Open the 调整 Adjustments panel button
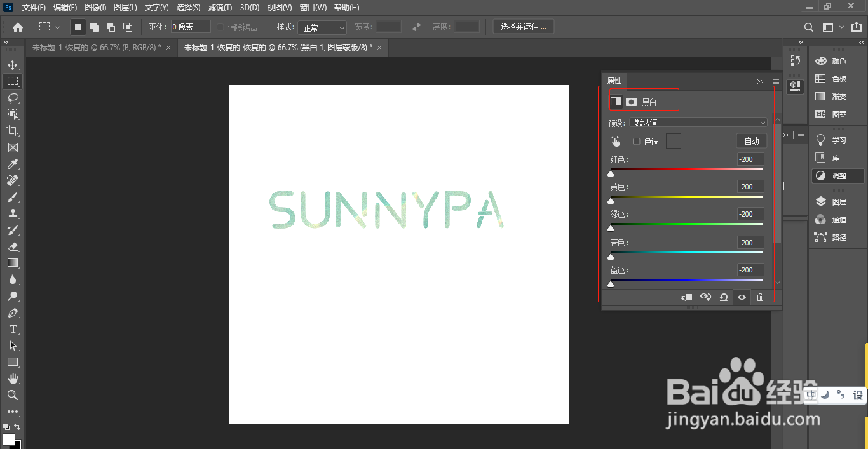The height and width of the screenshot is (449, 868). click(x=837, y=176)
